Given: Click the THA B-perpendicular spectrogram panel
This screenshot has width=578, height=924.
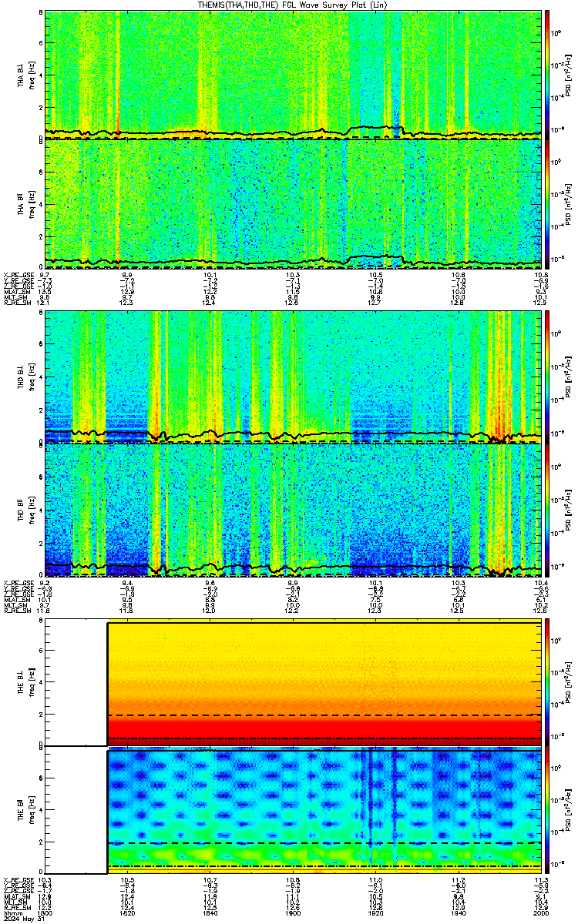Looking at the screenshot, I should [292, 75].
